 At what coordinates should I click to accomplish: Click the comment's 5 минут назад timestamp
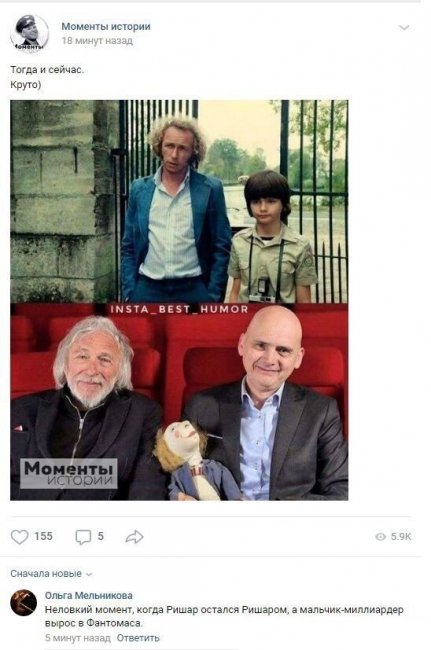coord(77,638)
